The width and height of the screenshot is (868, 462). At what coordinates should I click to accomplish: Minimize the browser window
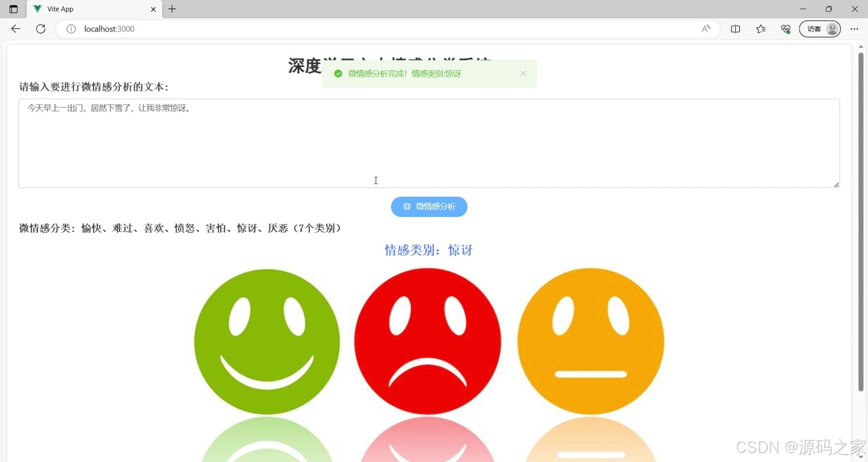pyautogui.click(x=803, y=9)
